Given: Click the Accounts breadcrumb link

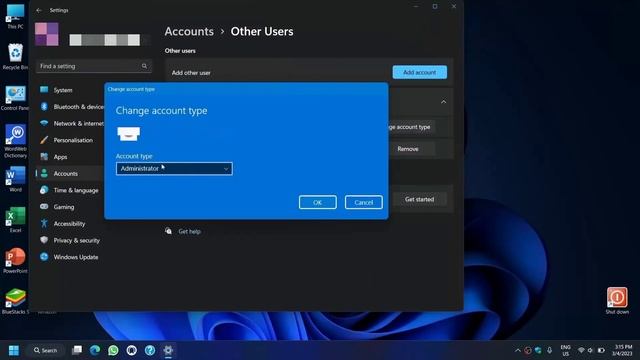Looking at the screenshot, I should tap(189, 31).
